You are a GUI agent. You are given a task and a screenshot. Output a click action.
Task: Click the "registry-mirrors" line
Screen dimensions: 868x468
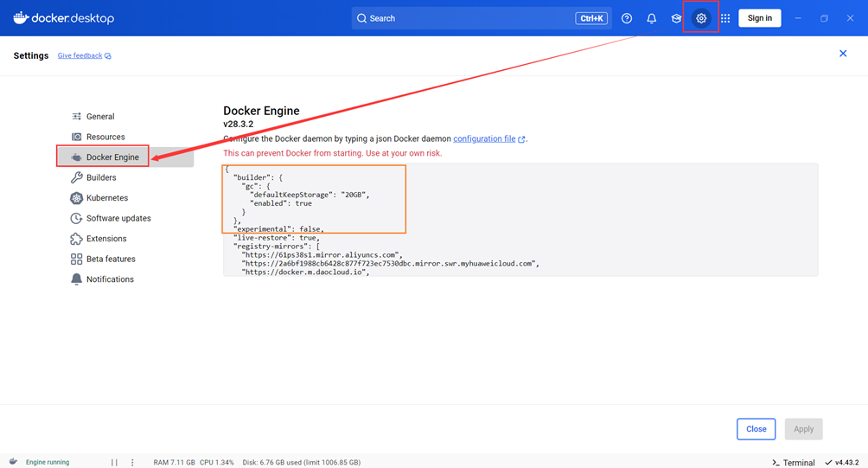tap(277, 247)
